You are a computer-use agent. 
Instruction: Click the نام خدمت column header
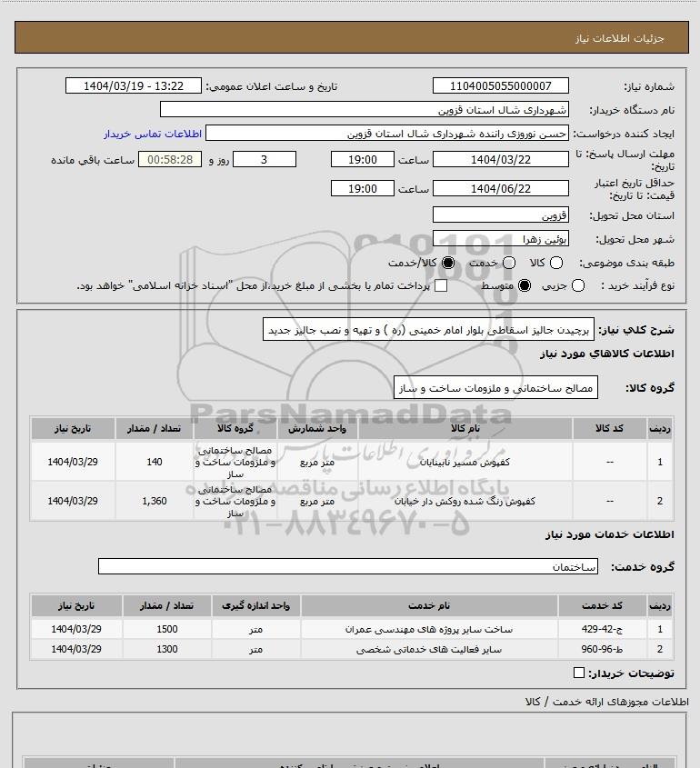tap(429, 606)
